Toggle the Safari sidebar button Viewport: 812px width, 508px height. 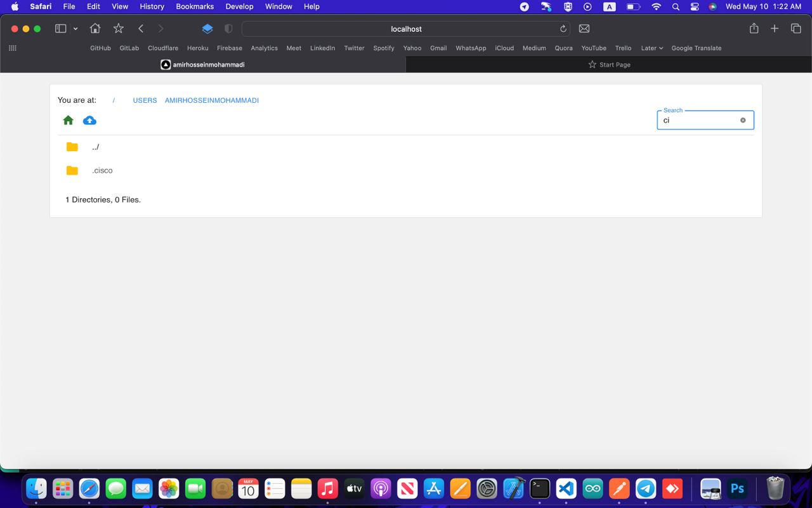[x=61, y=29]
